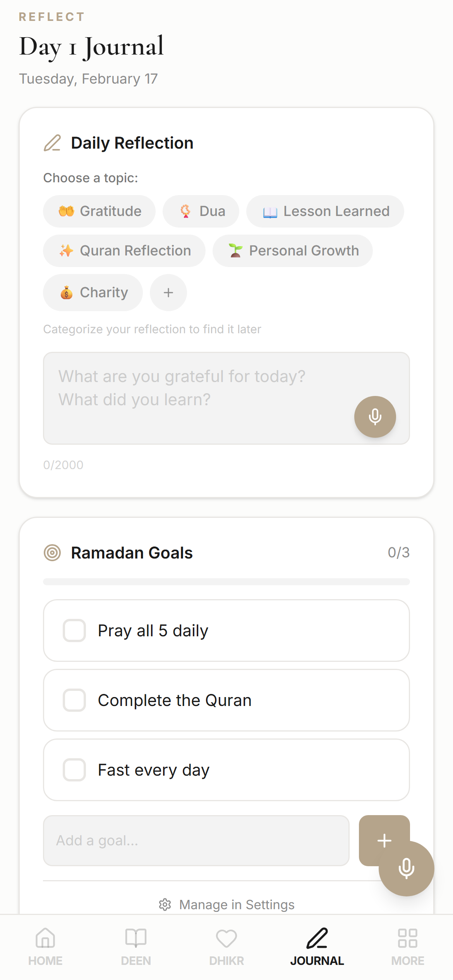Viewport: 453px width, 980px height.
Task: Focus the daily reflection text area
Action: 226,398
